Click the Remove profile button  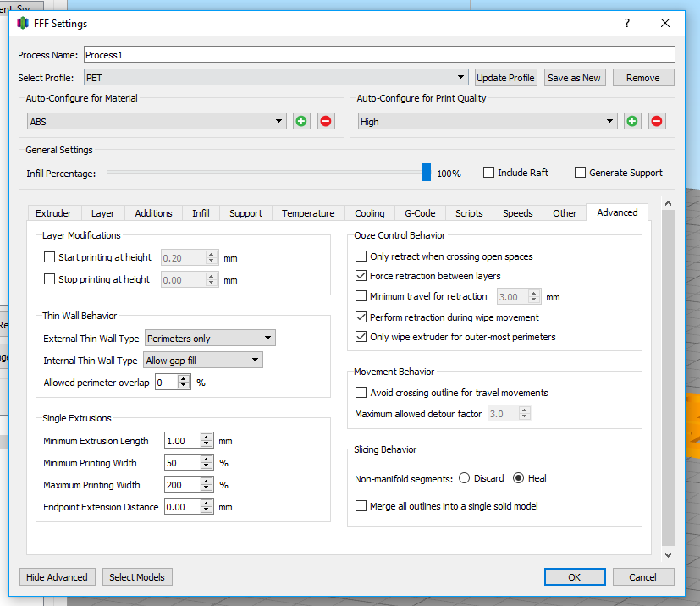pos(642,78)
